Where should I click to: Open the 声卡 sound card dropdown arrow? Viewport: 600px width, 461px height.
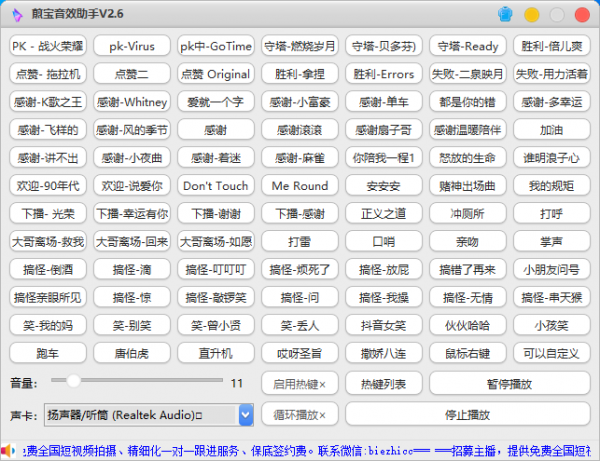point(246,415)
